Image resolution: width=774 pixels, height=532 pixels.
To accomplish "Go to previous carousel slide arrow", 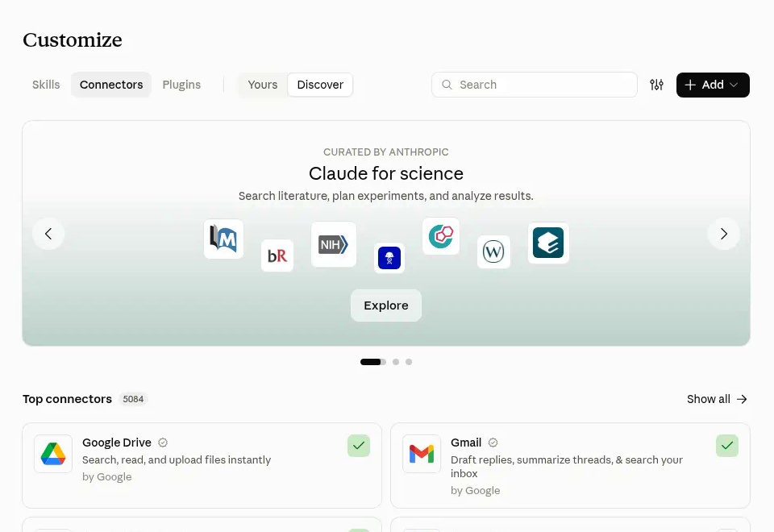I will pyautogui.click(x=48, y=234).
